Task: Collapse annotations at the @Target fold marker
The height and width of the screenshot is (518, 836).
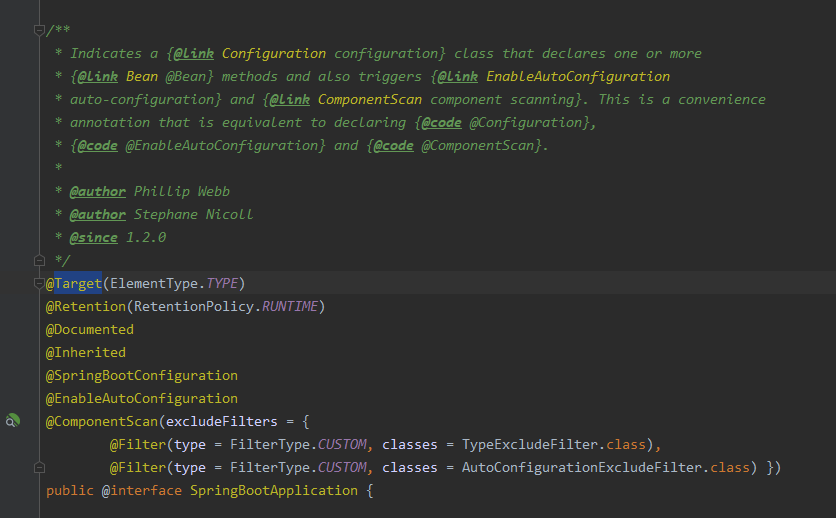Action: 39,284
